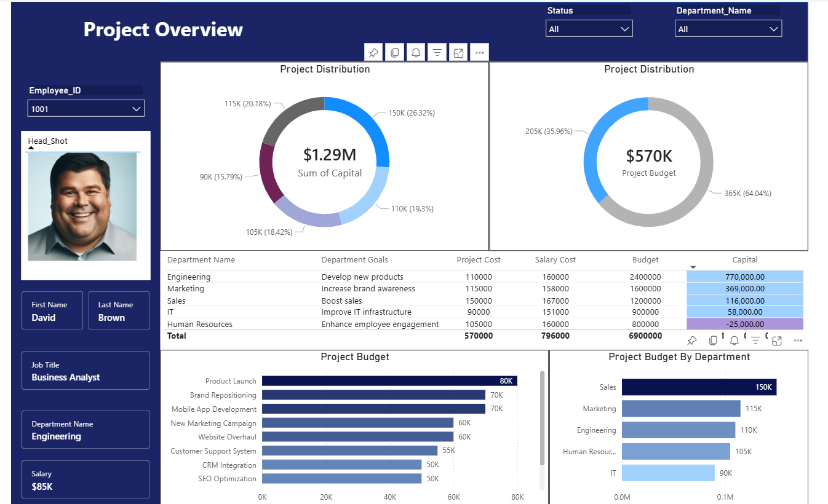The image size is (828, 504).
Task: Pin the Project Distribution visual
Action: 373,52
